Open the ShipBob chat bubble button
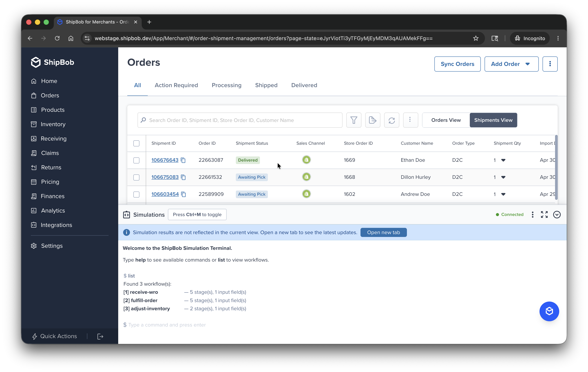Image resolution: width=588 pixels, height=372 pixels. pos(549,311)
